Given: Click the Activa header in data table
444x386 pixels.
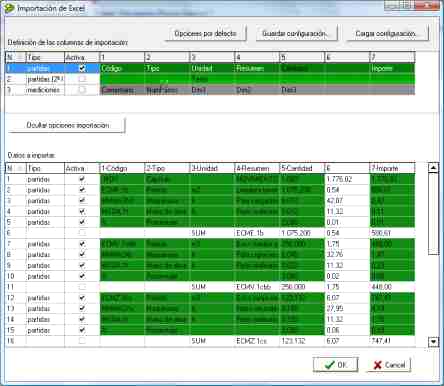Looking at the screenshot, I should point(82,168).
